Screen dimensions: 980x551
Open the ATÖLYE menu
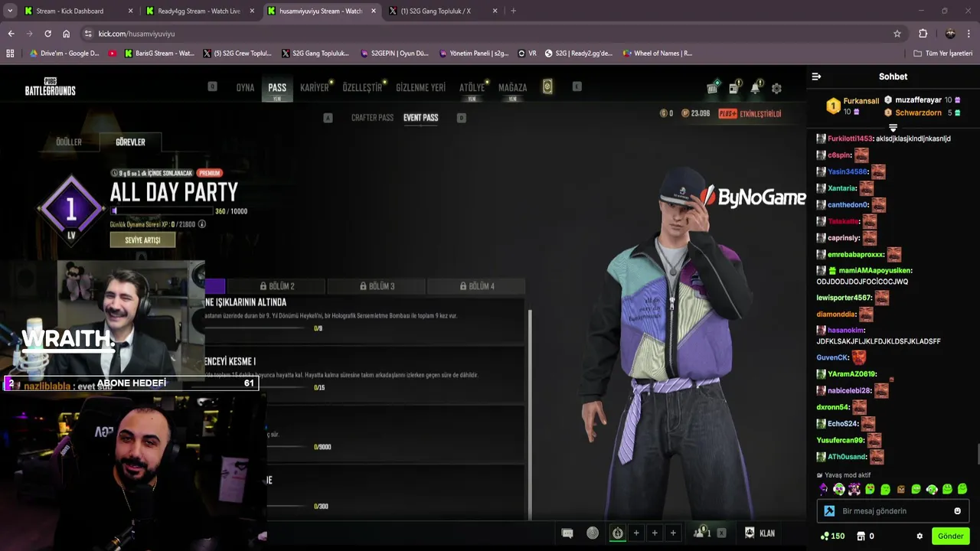pos(472,87)
